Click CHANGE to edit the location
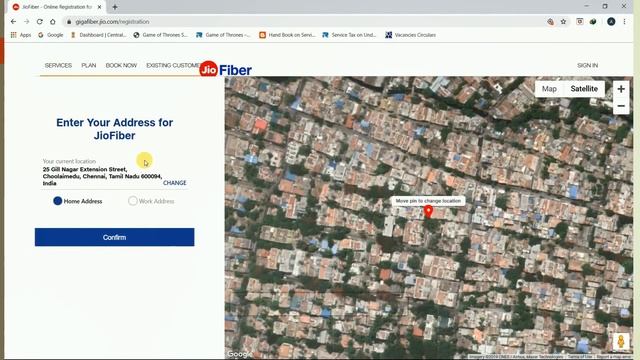Viewport: 640px width, 360px height. tap(175, 183)
